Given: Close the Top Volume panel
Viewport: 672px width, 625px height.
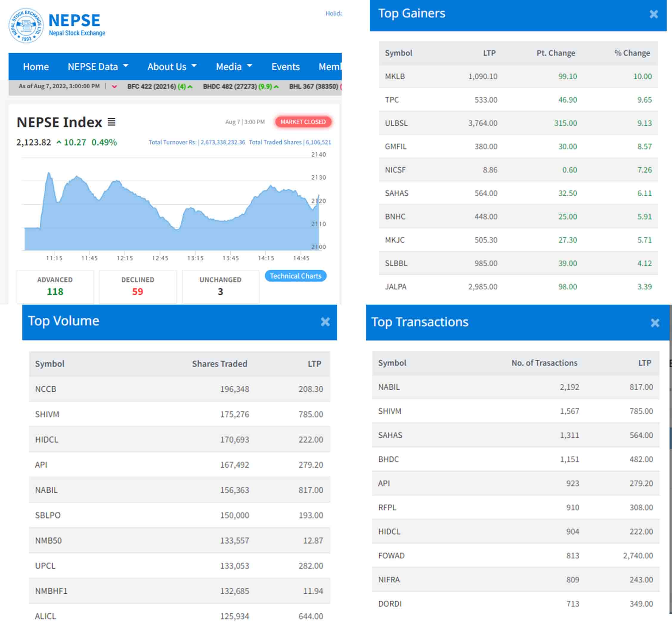Looking at the screenshot, I should [325, 322].
